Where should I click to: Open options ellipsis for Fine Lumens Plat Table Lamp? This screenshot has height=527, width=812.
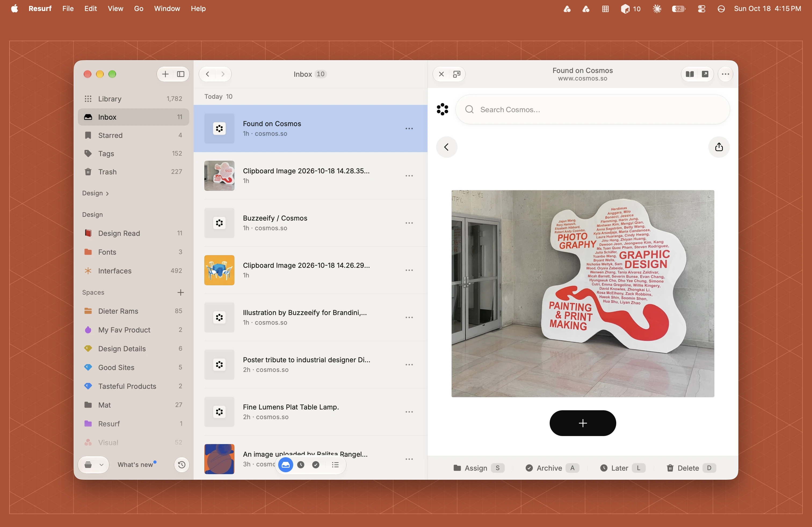tap(409, 412)
